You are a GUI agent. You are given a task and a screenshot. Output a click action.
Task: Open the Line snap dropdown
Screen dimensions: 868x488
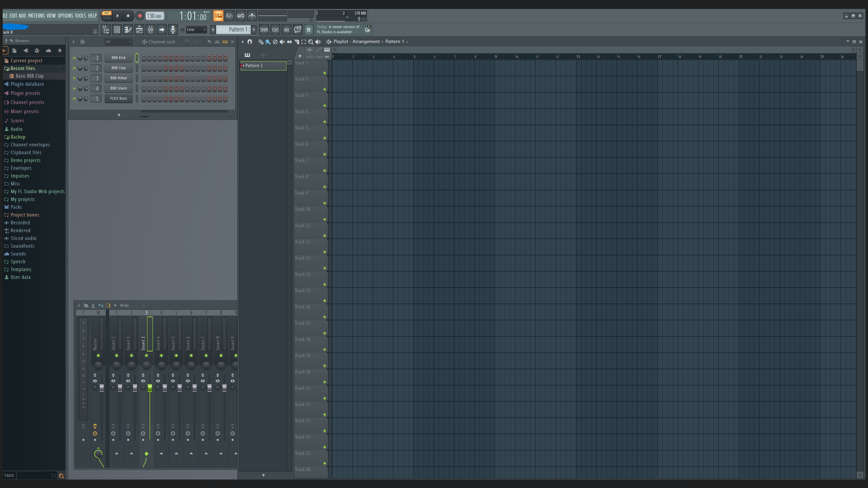point(196,30)
